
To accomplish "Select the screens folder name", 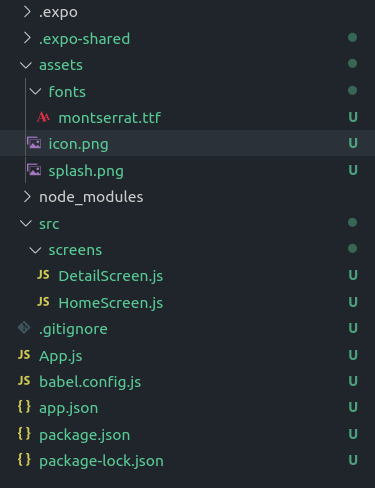I will pyautogui.click(x=75, y=250).
